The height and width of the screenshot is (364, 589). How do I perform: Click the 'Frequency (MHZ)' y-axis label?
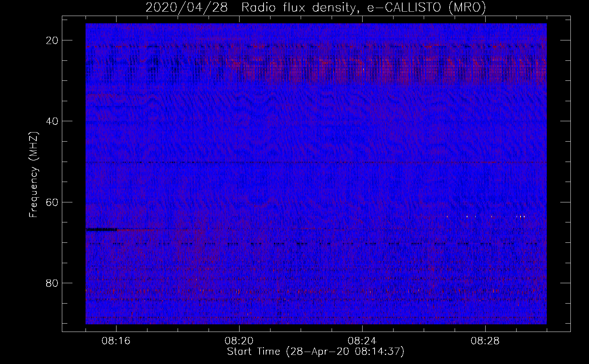(33, 175)
